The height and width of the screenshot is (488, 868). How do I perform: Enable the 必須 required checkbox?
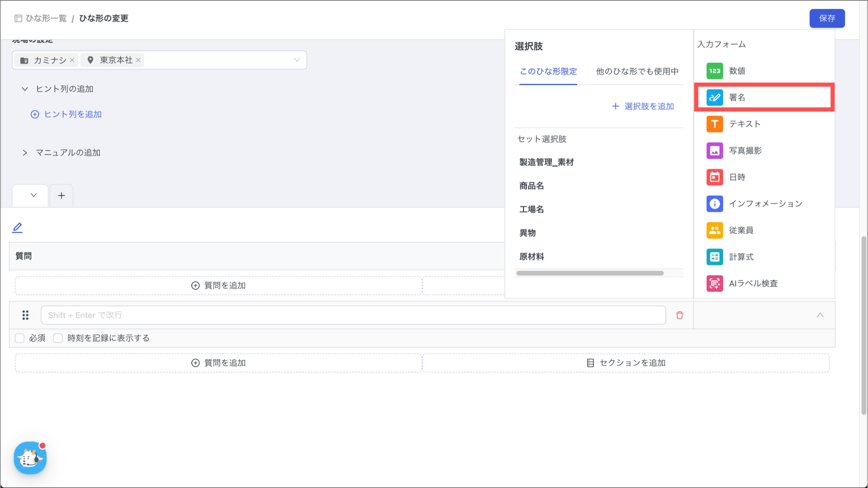pyautogui.click(x=19, y=338)
